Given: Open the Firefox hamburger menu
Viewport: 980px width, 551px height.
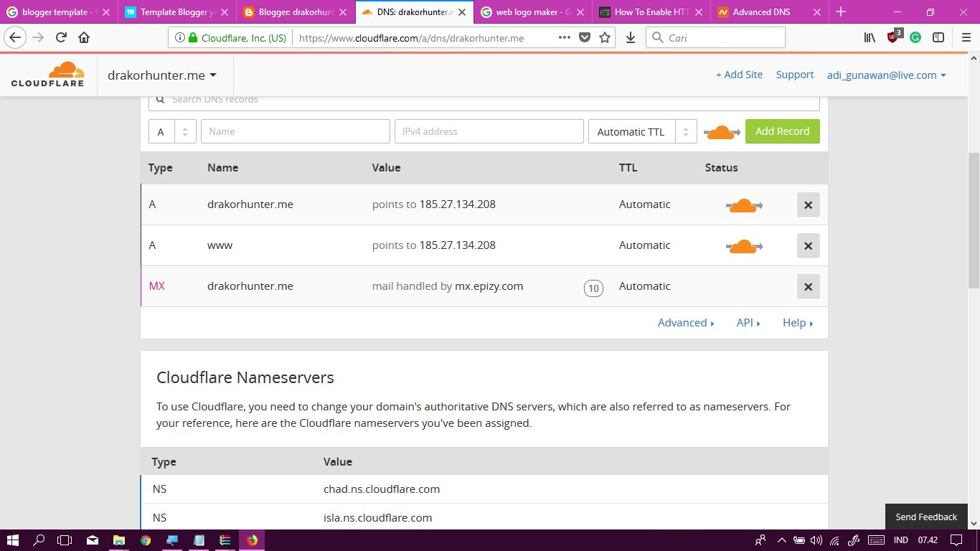Looking at the screenshot, I should (966, 37).
